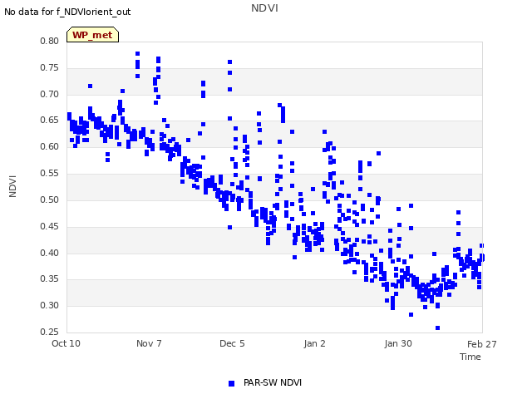The width and height of the screenshot is (532, 399).
Task: Click the 'Nov 7' x-axis label
Action: [x=149, y=343]
